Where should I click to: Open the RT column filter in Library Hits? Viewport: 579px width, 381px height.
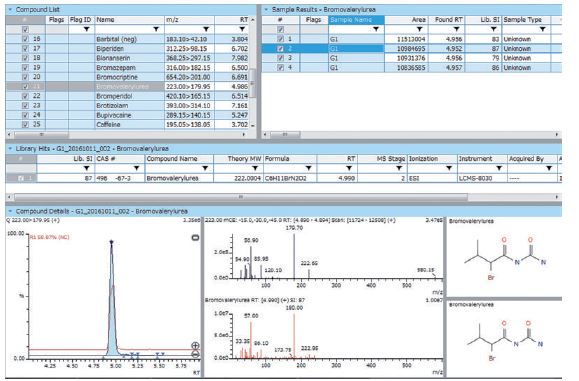(x=349, y=168)
